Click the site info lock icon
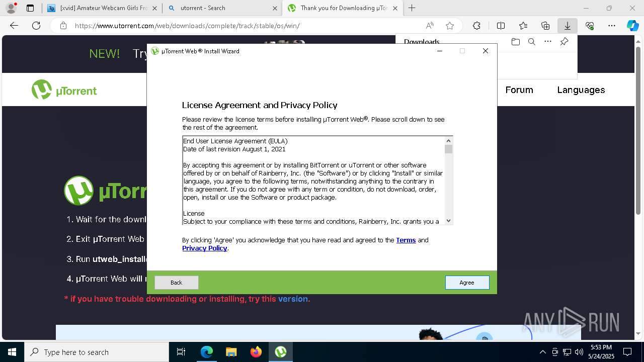This screenshot has height=362, width=644. click(x=63, y=26)
